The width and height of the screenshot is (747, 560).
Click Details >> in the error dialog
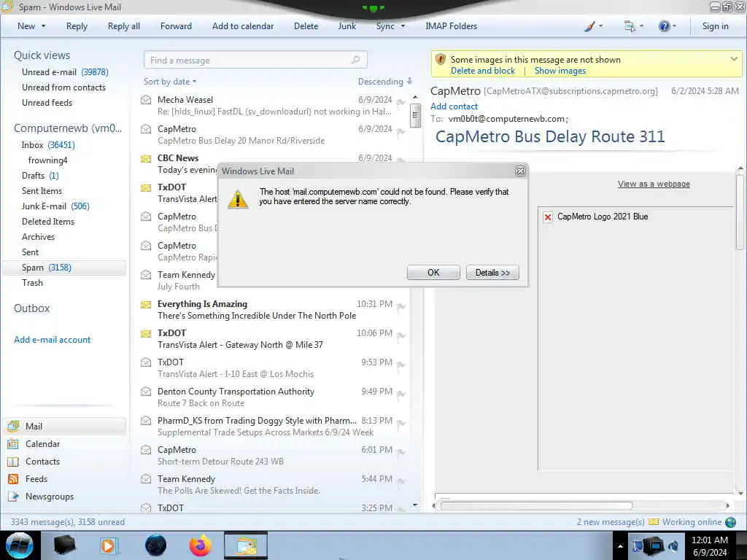492,273
